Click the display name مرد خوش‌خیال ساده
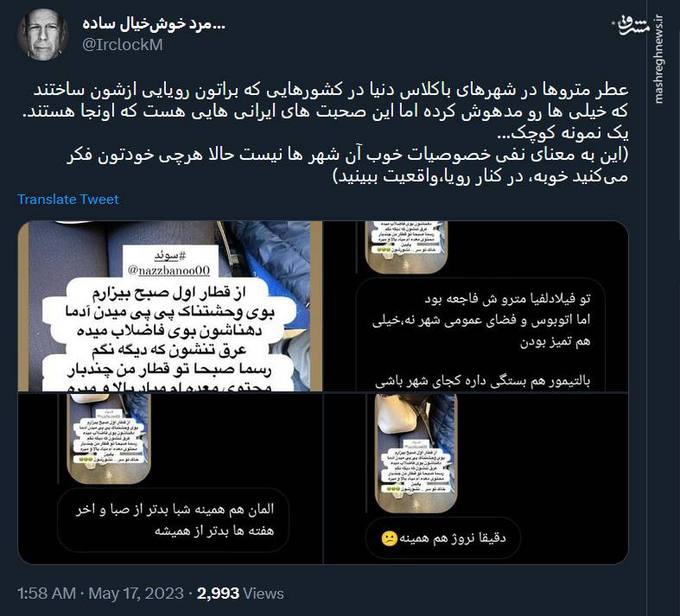The width and height of the screenshot is (680, 616). [x=153, y=24]
